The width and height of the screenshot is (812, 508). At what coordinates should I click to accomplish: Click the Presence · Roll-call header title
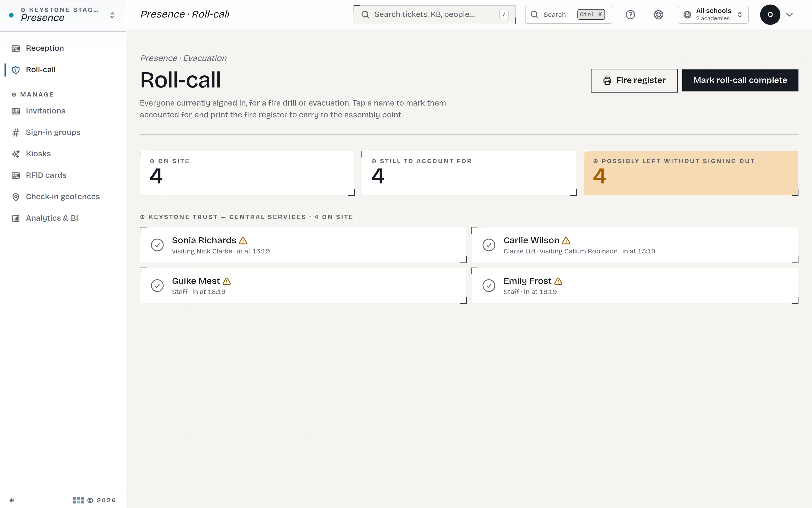point(185,14)
